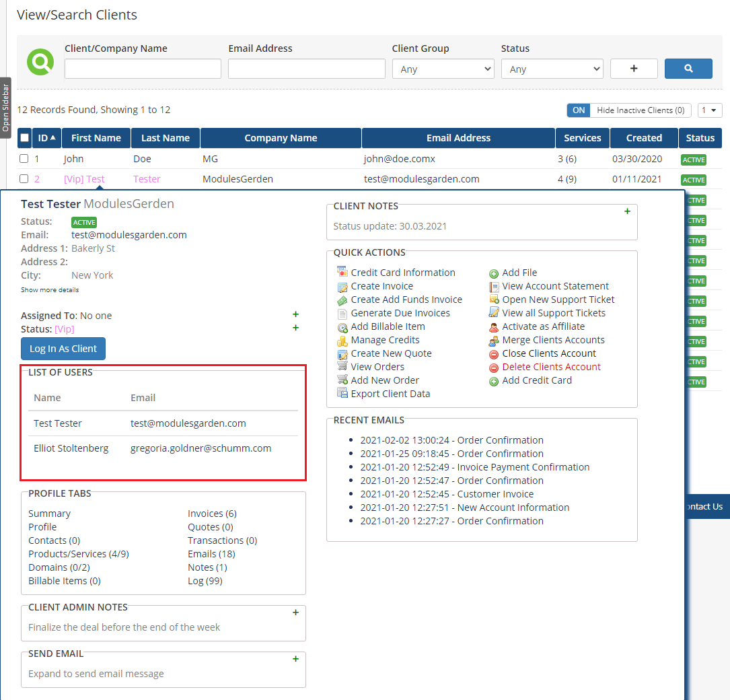Screen dimensions: 730x700
Task: Click the Add File plus icon
Action: pos(493,273)
